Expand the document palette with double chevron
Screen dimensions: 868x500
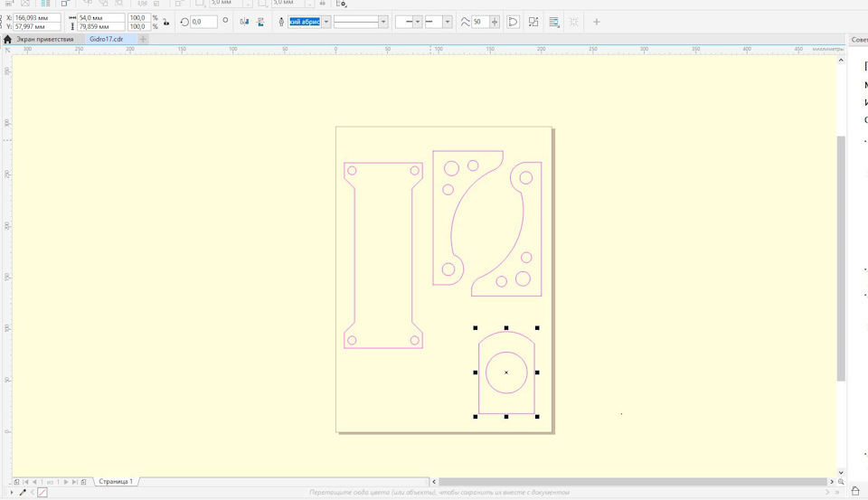tap(837, 492)
